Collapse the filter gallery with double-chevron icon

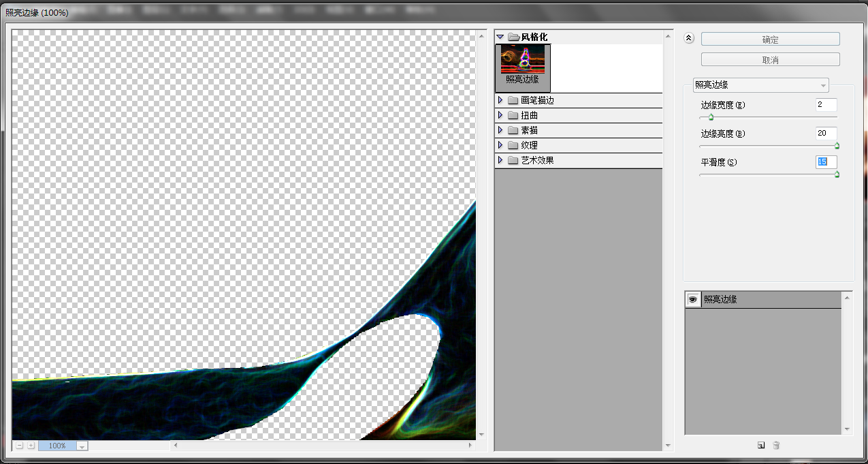[x=689, y=39]
